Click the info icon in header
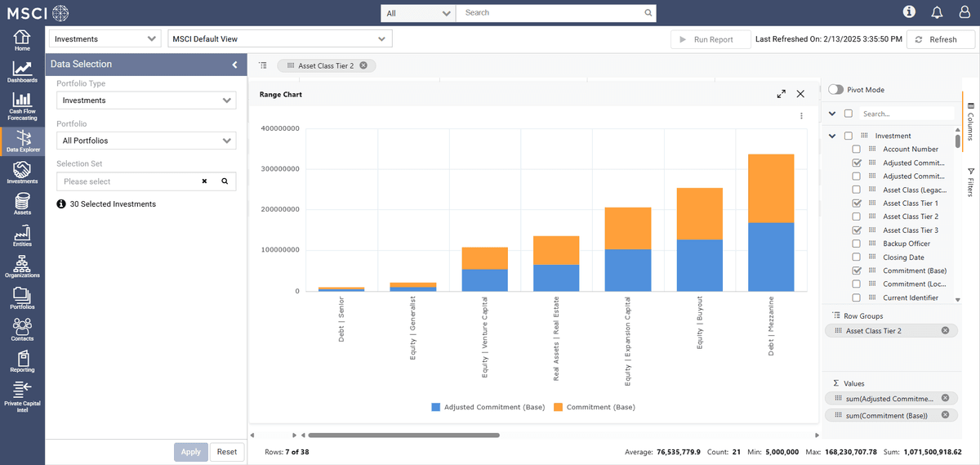This screenshot has height=465, width=980. 909,12
